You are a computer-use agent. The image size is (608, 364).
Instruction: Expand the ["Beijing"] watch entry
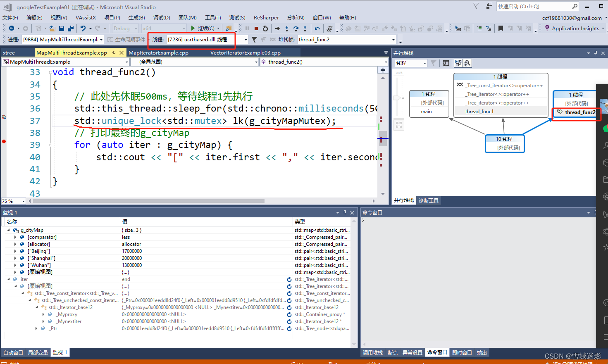coord(16,251)
